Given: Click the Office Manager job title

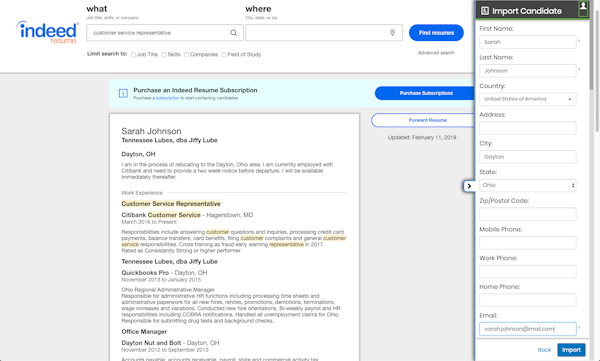Looking at the screenshot, I should point(144,332).
